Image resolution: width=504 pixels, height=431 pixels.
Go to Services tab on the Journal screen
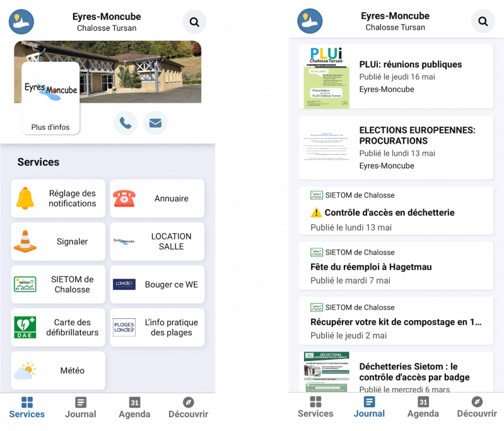pos(315,407)
